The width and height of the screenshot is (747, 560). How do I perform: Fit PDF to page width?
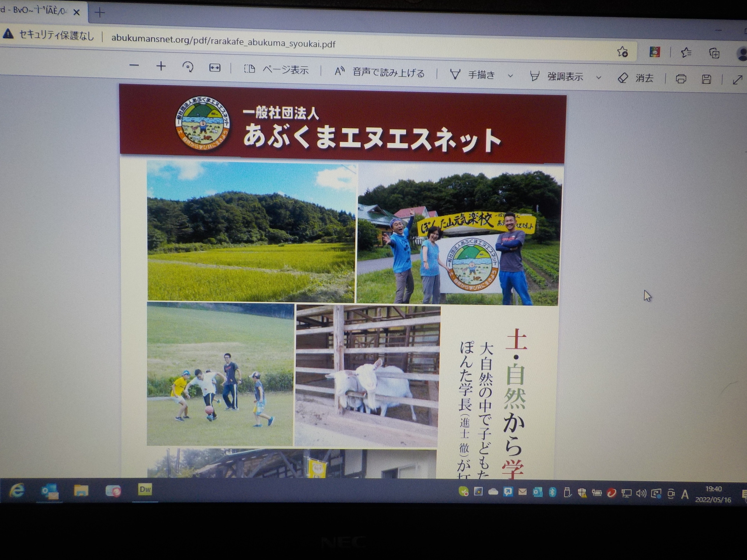point(214,68)
